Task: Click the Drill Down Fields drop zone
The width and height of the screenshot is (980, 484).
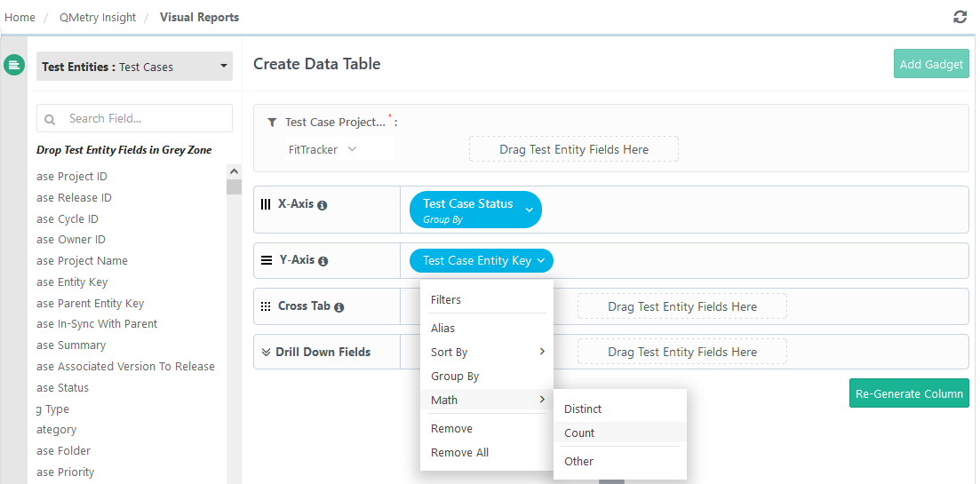Action: (x=681, y=353)
